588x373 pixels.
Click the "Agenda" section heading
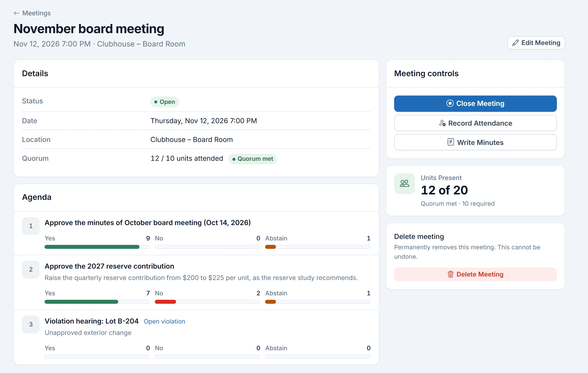click(x=37, y=197)
